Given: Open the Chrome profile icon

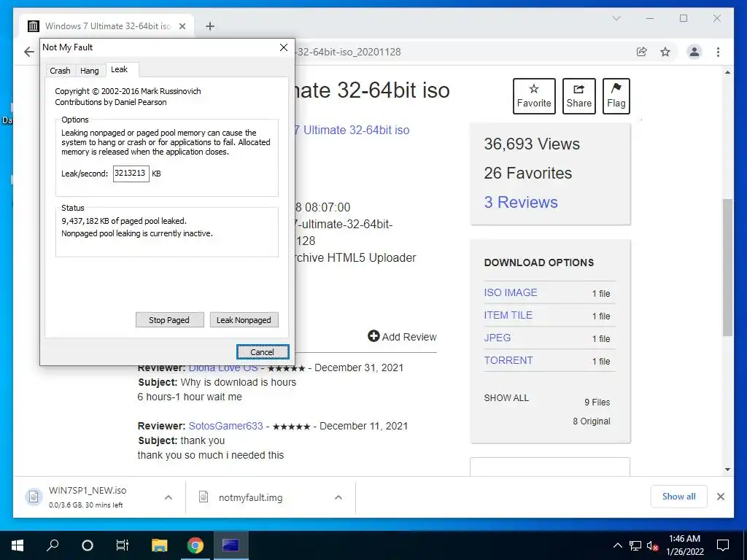Looking at the screenshot, I should coord(694,52).
